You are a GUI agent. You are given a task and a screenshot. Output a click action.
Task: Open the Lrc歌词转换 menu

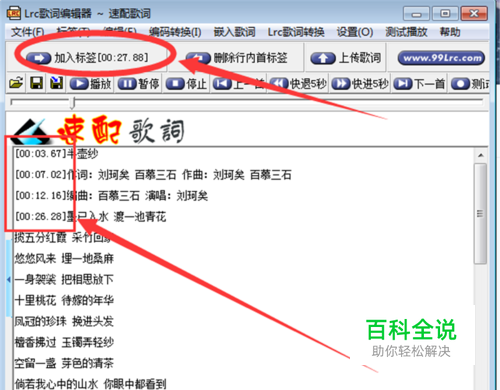pos(296,32)
